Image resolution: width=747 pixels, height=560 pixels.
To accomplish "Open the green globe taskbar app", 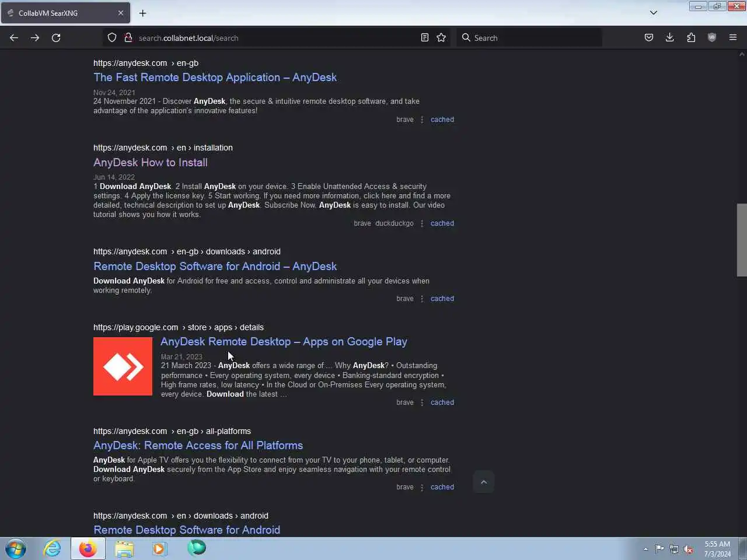I will 197,548.
